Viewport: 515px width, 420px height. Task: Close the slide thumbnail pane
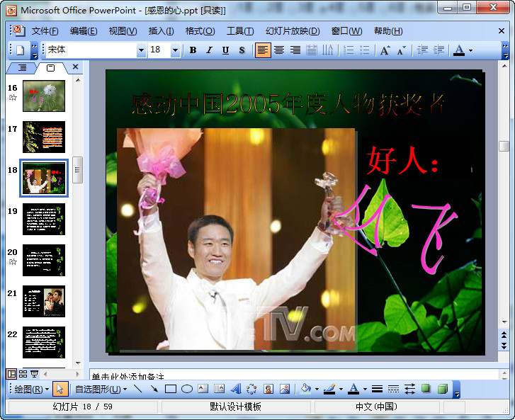tap(76, 67)
